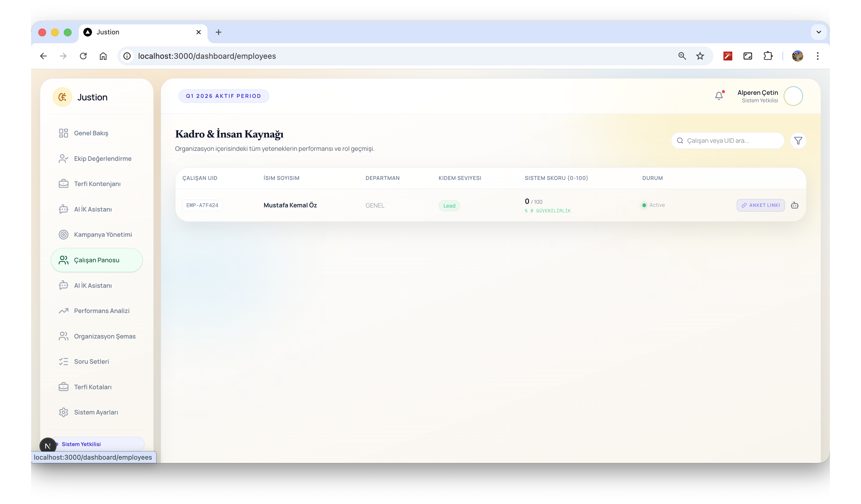This screenshot has width=861, height=504.
Task: Click the Terfi Kotaları briefcase icon
Action: click(x=64, y=387)
